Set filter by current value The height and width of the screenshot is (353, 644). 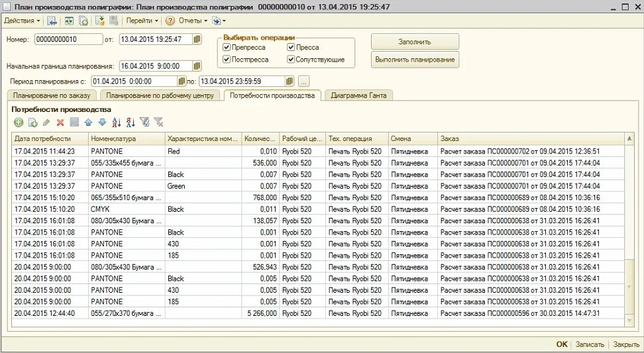(144, 122)
